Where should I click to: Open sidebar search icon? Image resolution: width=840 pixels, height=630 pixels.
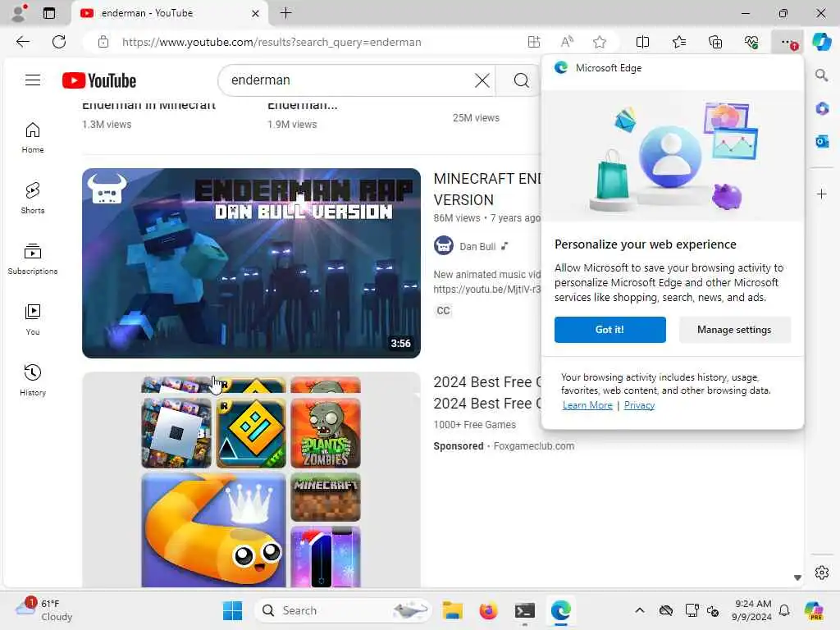coord(822,75)
